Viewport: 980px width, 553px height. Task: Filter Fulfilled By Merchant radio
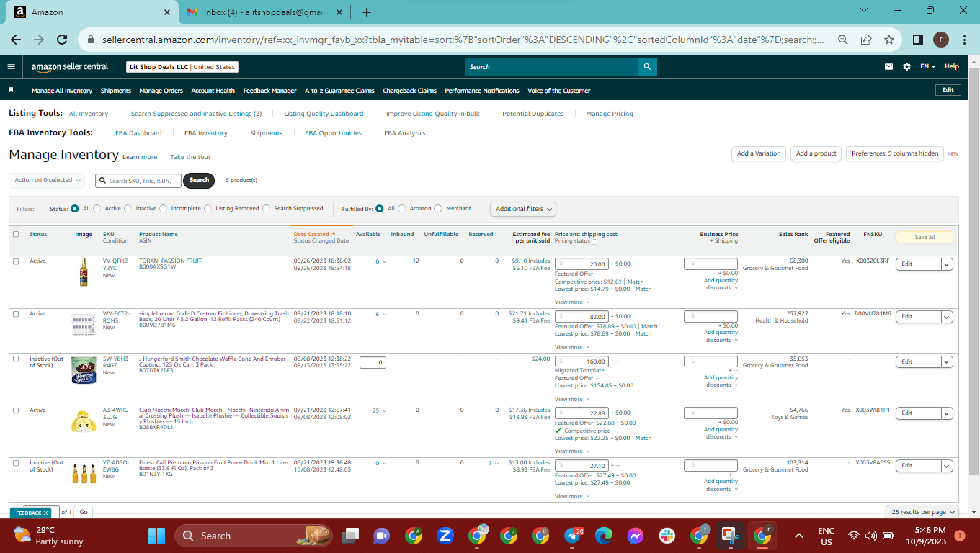(x=439, y=209)
